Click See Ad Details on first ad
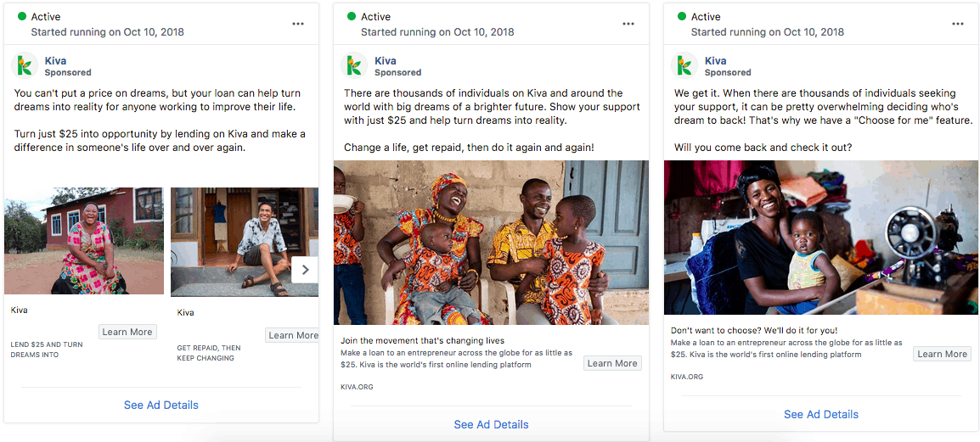This screenshot has width=980, height=442. pos(161,406)
